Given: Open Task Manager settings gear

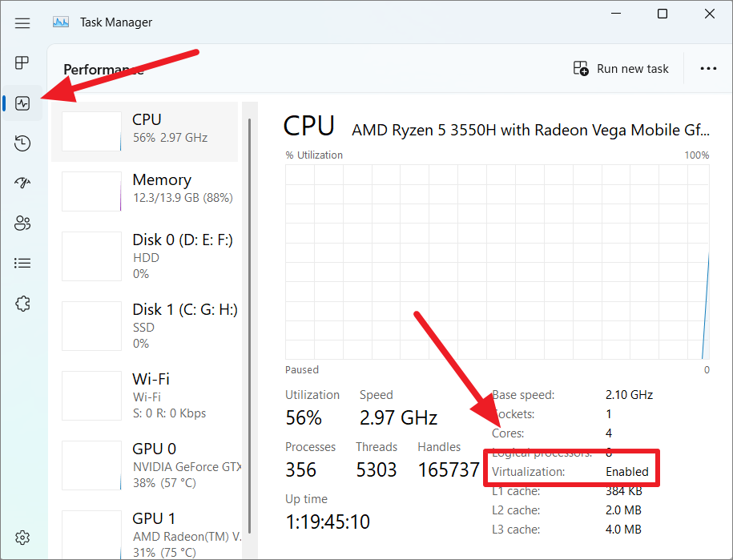Looking at the screenshot, I should [x=22, y=538].
